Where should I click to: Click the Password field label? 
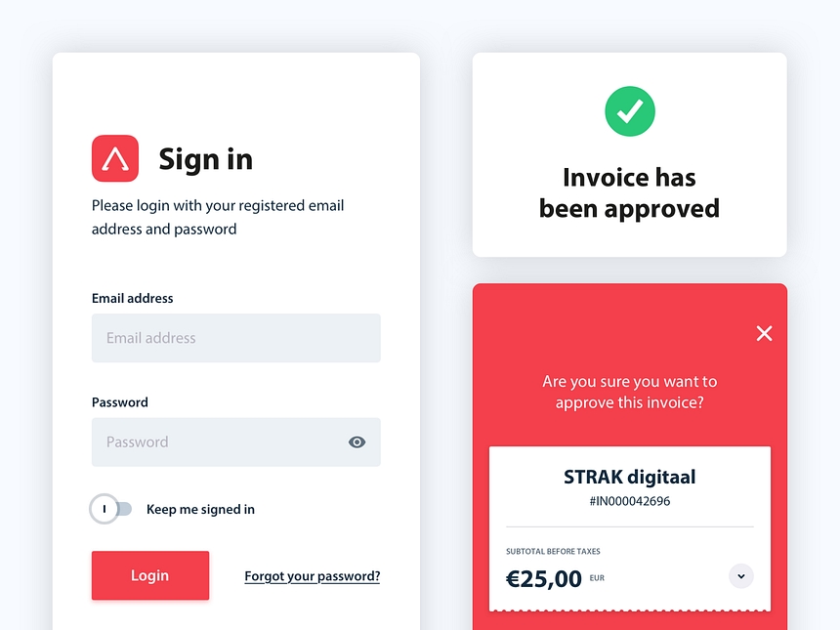click(120, 402)
